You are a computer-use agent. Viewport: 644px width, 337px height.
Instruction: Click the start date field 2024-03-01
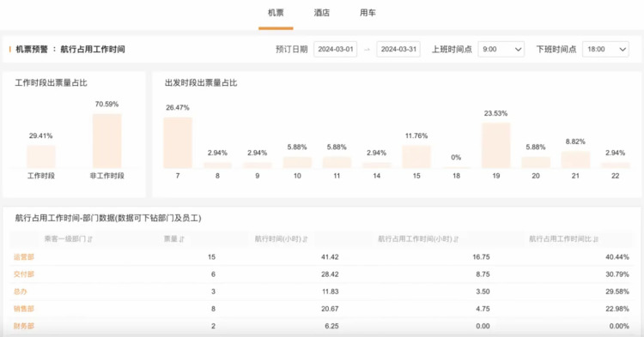[x=335, y=49]
